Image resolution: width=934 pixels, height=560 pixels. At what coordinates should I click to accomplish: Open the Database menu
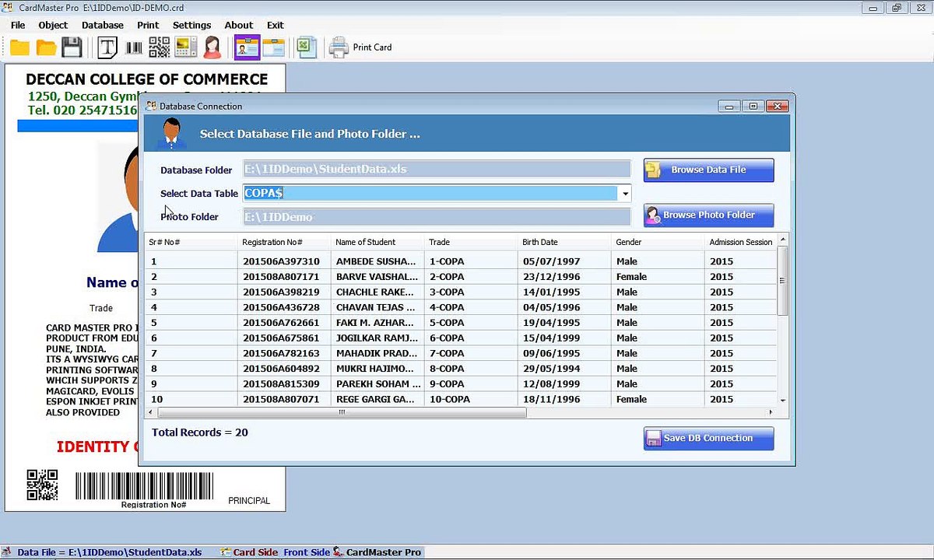pos(103,25)
